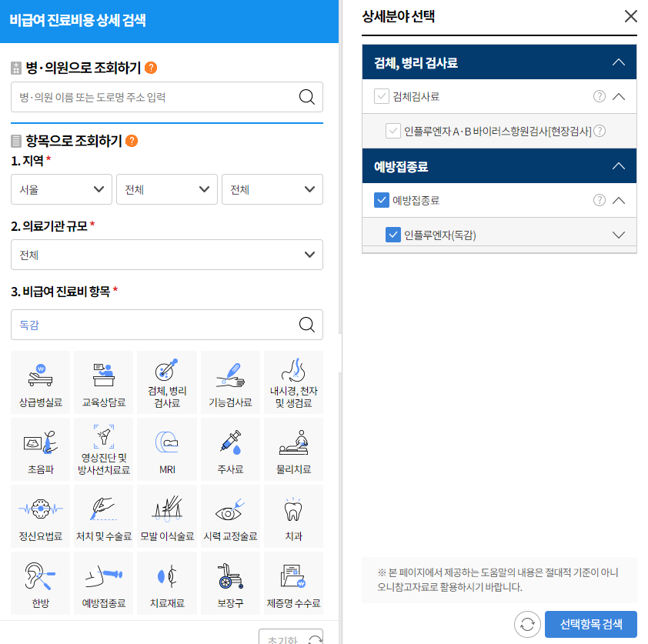This screenshot has height=644, width=648.
Task: Click the help icon next to 예방접종료
Action: (x=600, y=200)
